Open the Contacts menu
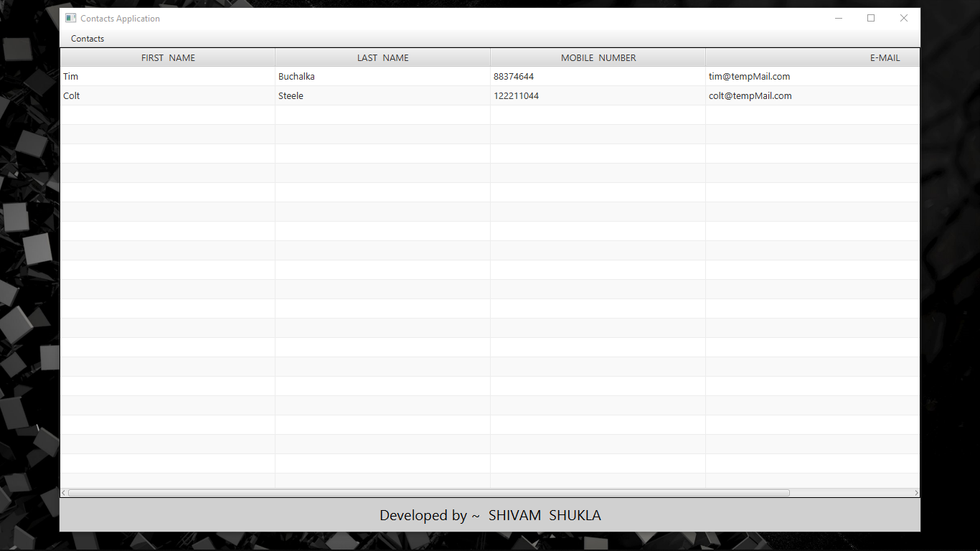The height and width of the screenshot is (551, 980). point(86,38)
